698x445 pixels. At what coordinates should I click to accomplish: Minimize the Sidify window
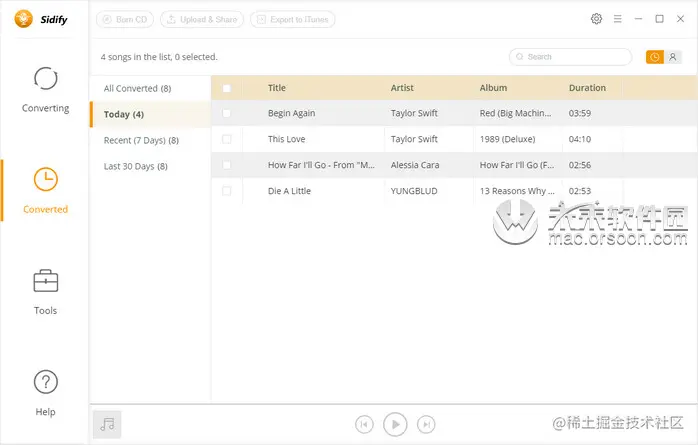tap(638, 19)
